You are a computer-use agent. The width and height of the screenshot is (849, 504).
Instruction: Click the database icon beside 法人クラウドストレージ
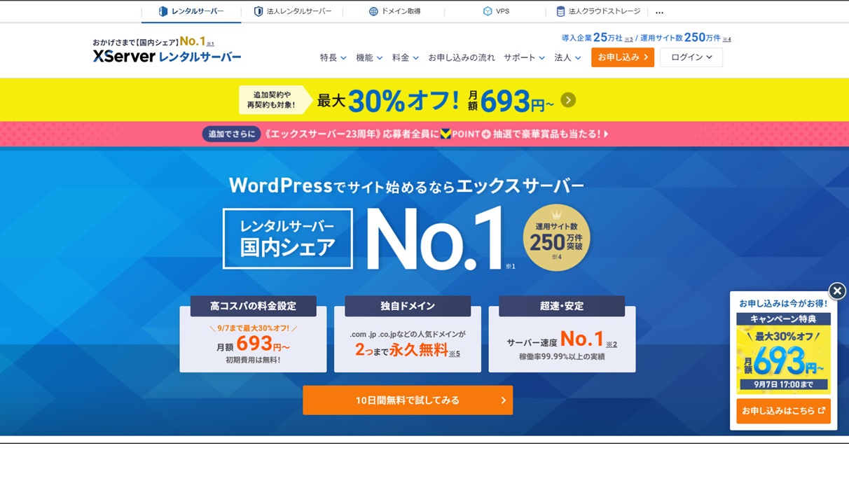click(x=560, y=11)
